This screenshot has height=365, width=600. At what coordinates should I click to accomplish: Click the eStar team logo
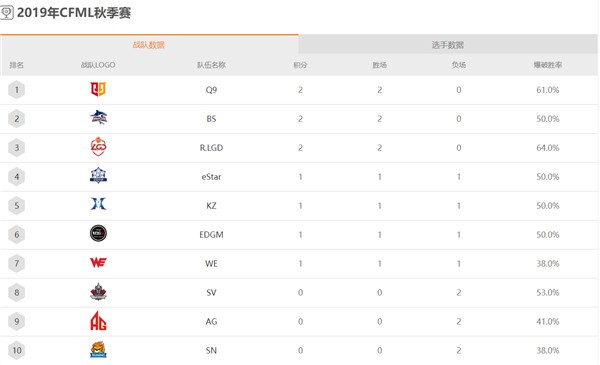[98, 176]
